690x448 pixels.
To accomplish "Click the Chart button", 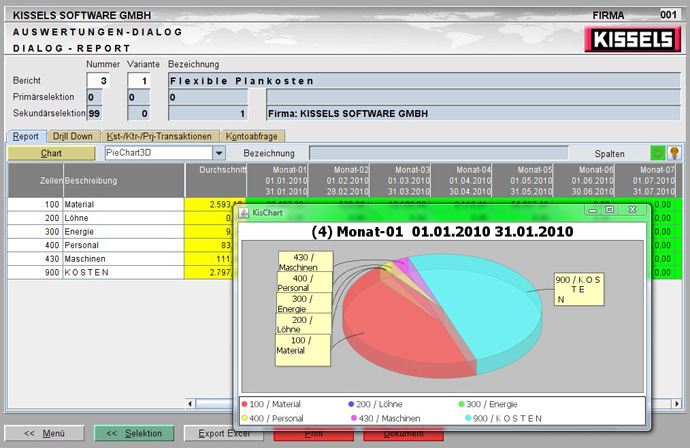I will [51, 153].
